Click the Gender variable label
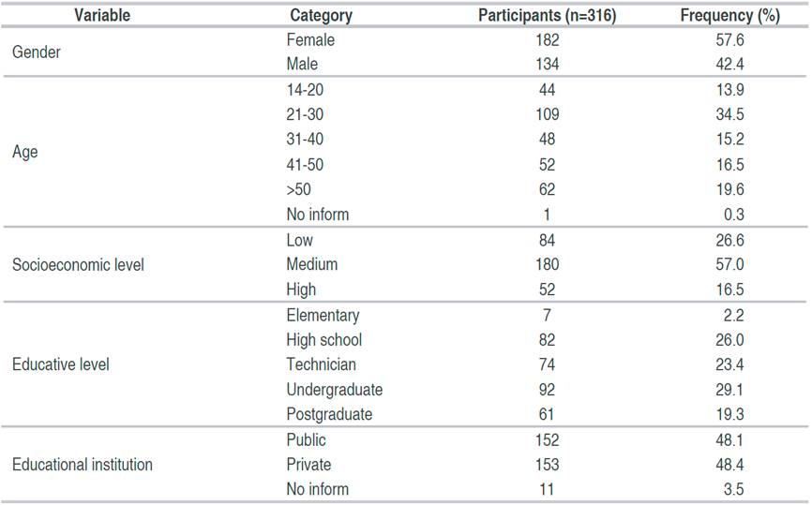 (36, 52)
